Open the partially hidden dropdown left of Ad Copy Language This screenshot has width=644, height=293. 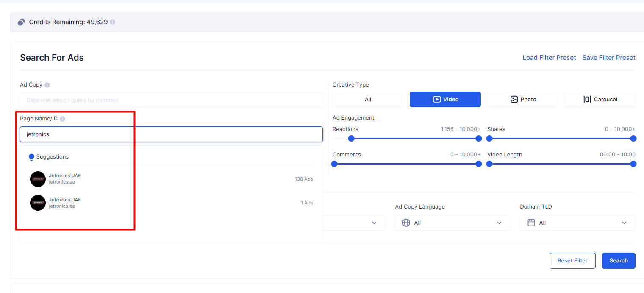(x=354, y=223)
